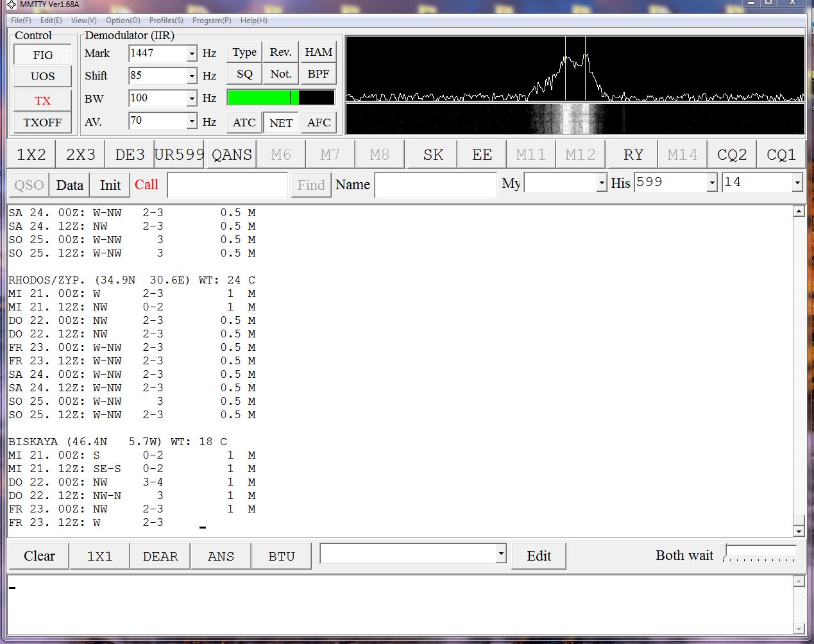Toggle the AFC button
Screen dimensions: 814x644
[318, 122]
